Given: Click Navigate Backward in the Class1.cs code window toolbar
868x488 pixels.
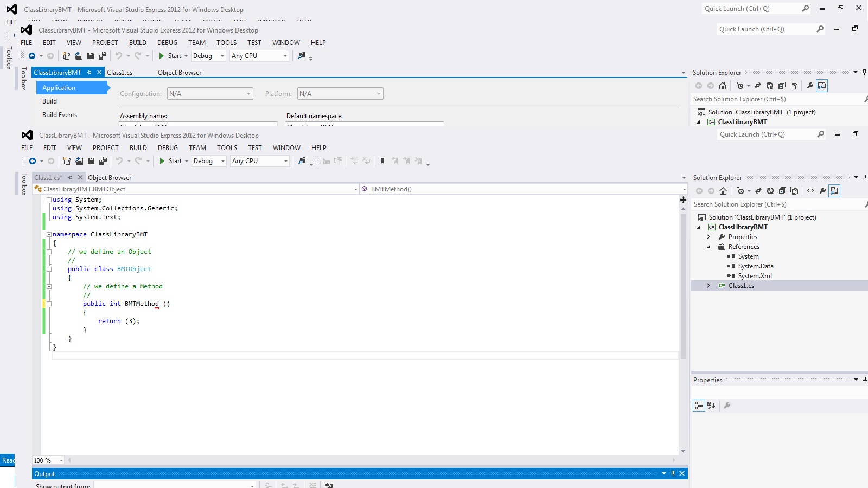Looking at the screenshot, I should pyautogui.click(x=33, y=161).
